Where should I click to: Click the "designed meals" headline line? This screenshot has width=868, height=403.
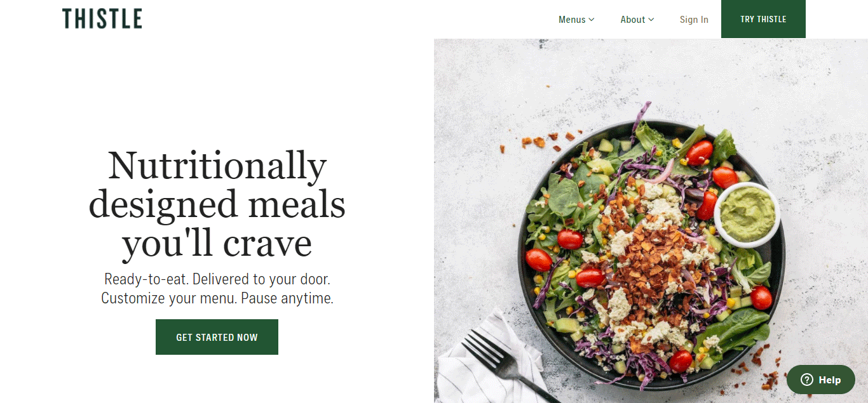click(x=217, y=204)
